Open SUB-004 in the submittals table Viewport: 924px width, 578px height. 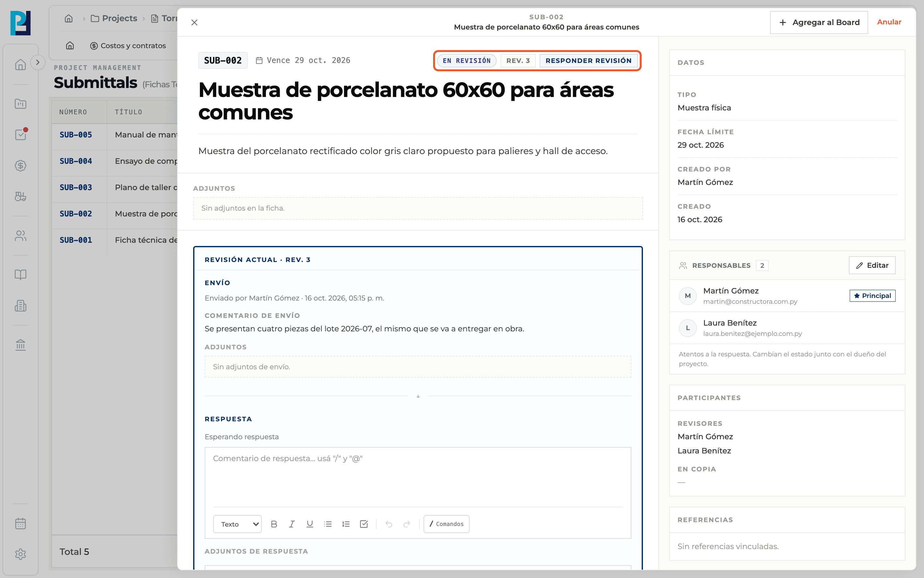tap(76, 161)
